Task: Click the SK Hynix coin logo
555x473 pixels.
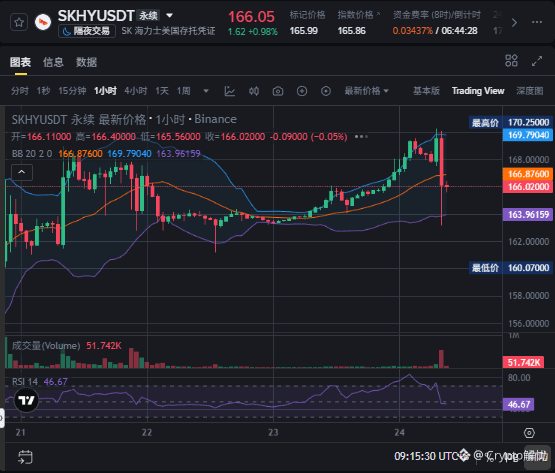Action: 43,22
